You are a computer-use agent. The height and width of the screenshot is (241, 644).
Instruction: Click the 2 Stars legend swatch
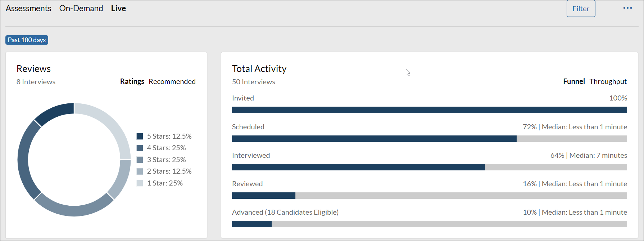[x=140, y=171]
